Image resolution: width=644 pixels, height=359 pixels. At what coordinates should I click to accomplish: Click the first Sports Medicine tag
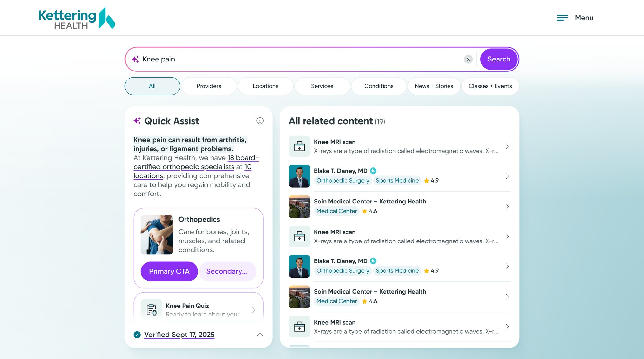coord(397,181)
